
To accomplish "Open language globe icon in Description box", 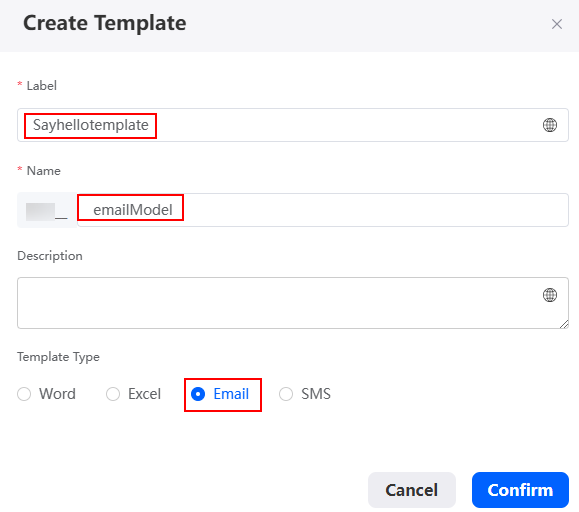I will [x=549, y=295].
